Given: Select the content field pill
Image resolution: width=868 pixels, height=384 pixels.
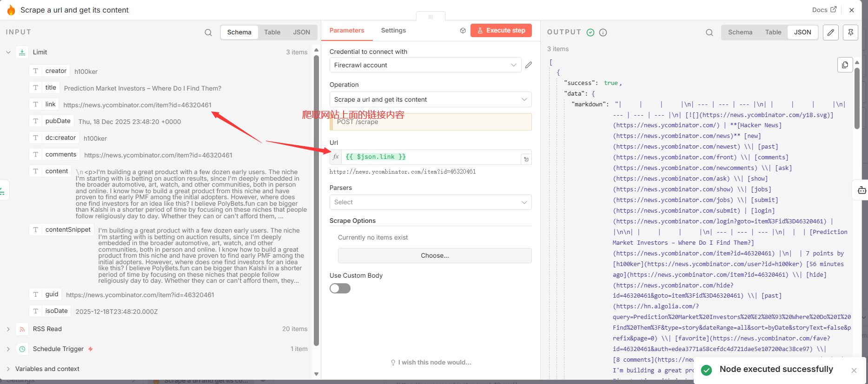Looking at the screenshot, I should pyautogui.click(x=51, y=171).
